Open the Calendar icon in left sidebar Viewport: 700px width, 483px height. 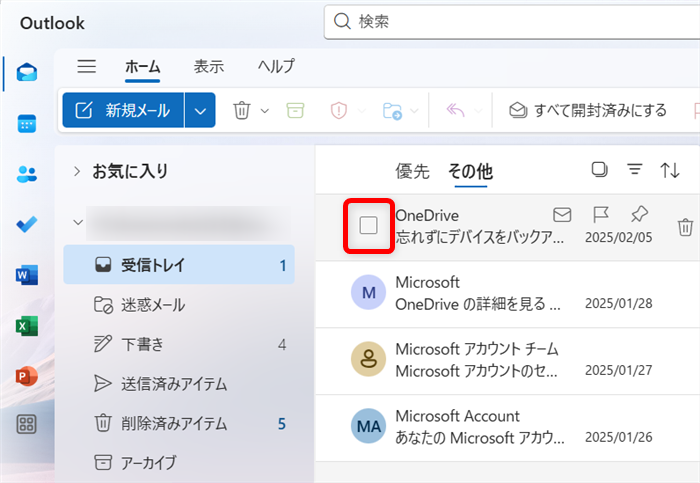click(27, 124)
